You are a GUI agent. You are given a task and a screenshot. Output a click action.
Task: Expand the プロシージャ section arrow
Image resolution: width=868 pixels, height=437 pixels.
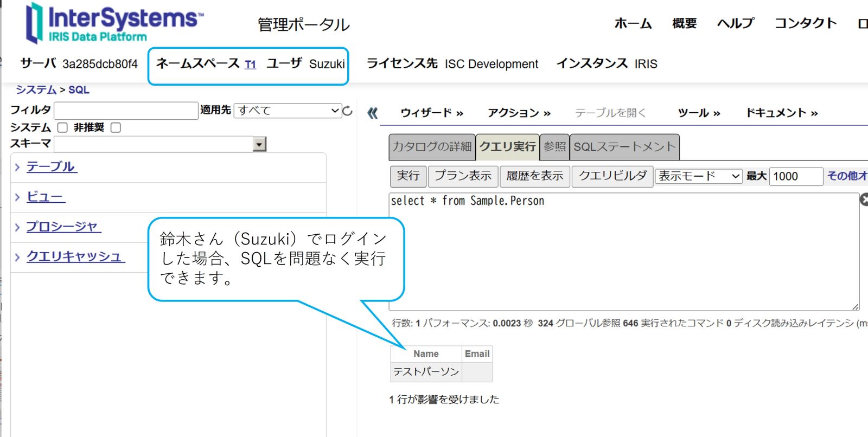point(17,227)
